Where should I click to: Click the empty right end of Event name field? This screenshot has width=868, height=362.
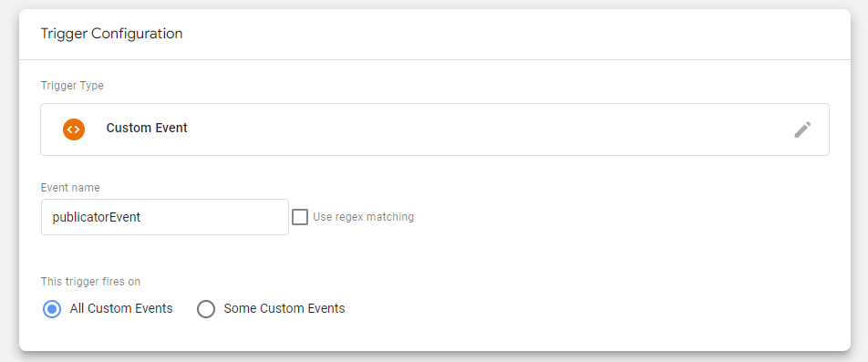click(243, 217)
